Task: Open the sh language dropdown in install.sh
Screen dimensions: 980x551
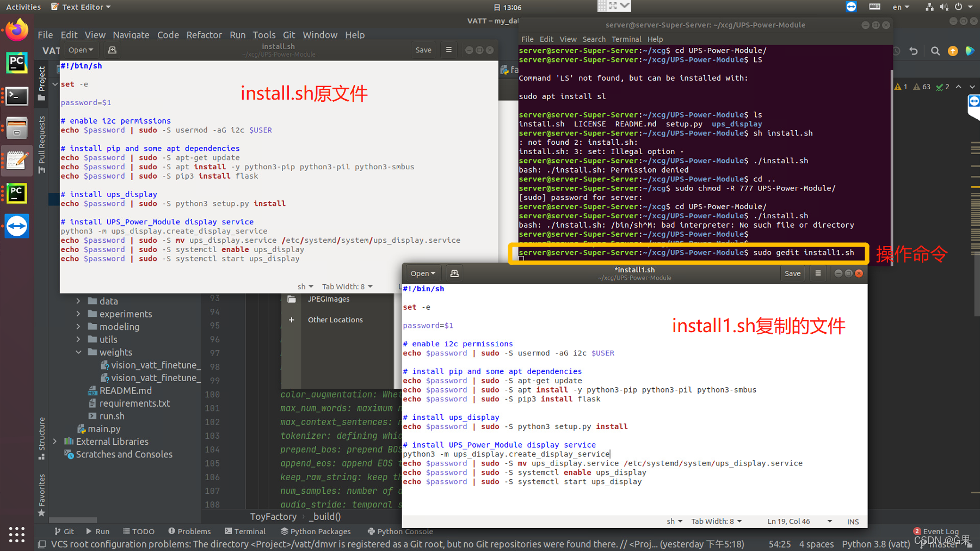Action: 305,286
